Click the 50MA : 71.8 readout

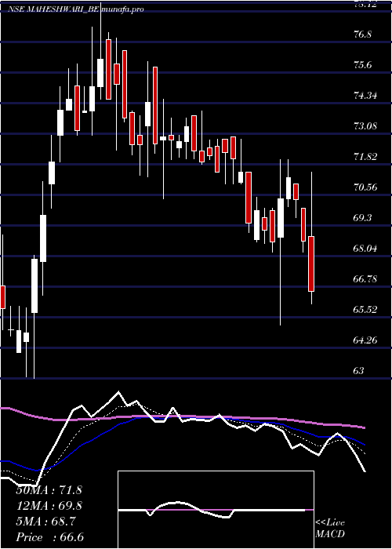tap(49, 490)
